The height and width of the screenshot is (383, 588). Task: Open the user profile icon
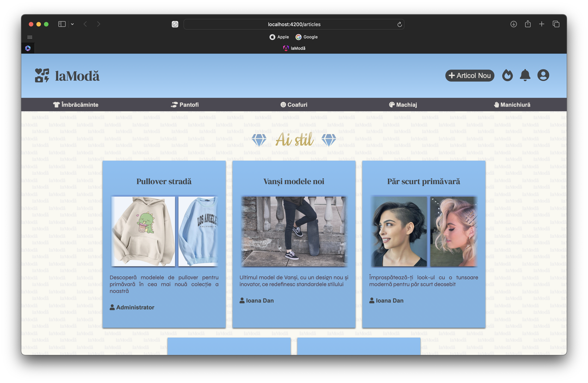pos(543,75)
